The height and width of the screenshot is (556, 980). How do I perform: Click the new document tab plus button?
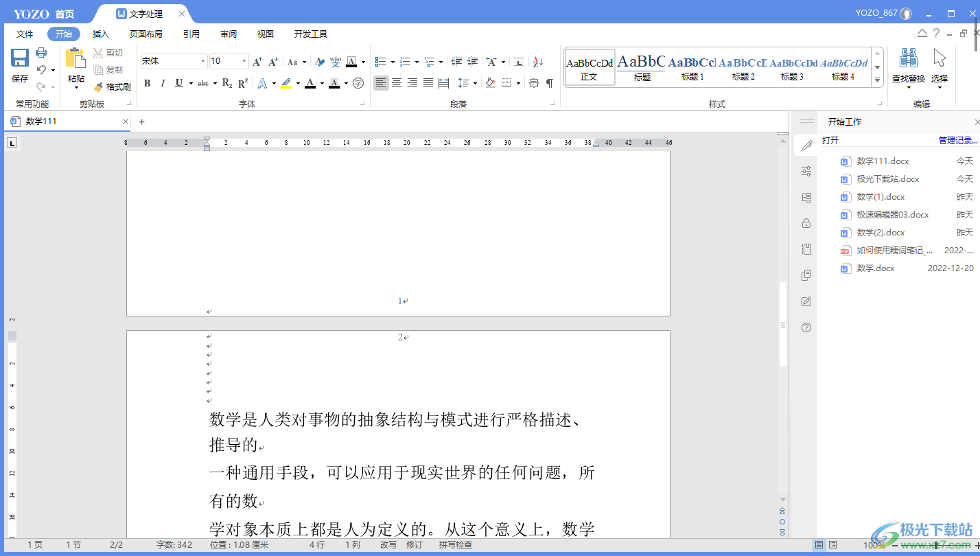pyautogui.click(x=141, y=122)
